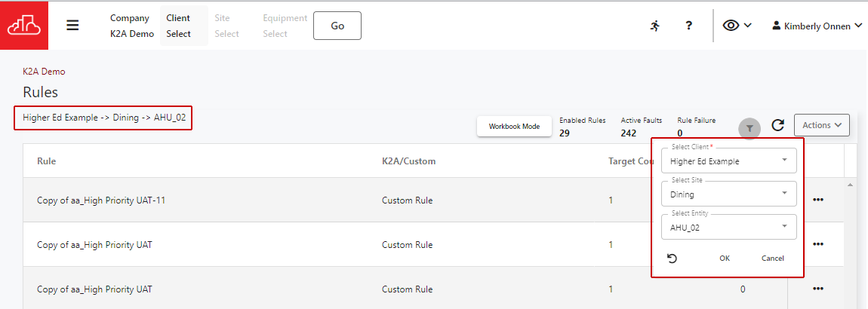Viewport: 868px width, 309px height.
Task: Open the help question mark icon
Action: click(688, 26)
